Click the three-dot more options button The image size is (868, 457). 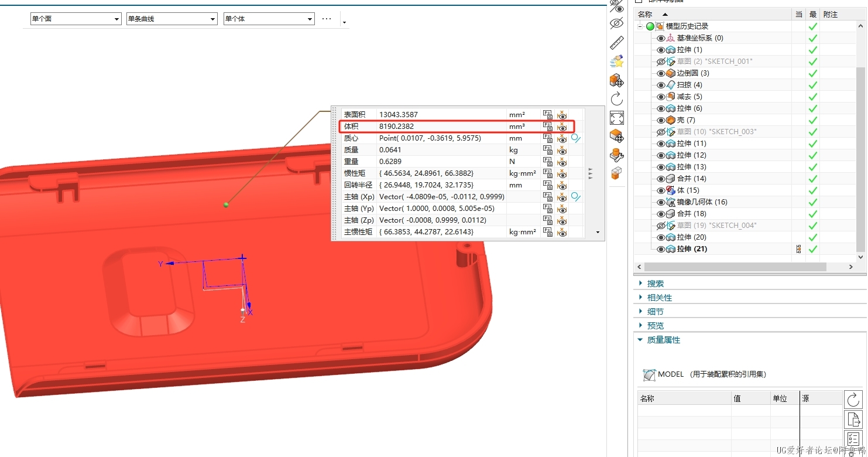pyautogui.click(x=327, y=19)
